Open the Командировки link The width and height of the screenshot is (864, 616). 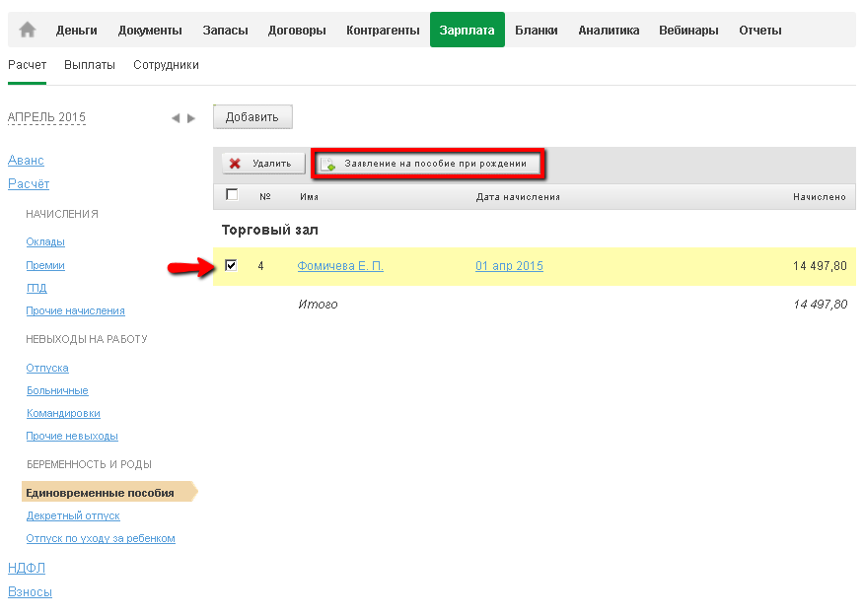[x=63, y=413]
